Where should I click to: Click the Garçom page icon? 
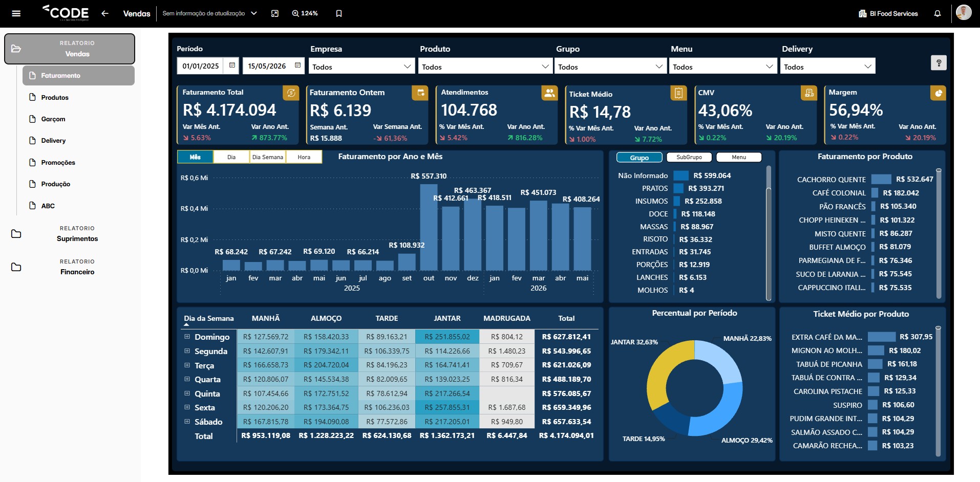point(33,119)
